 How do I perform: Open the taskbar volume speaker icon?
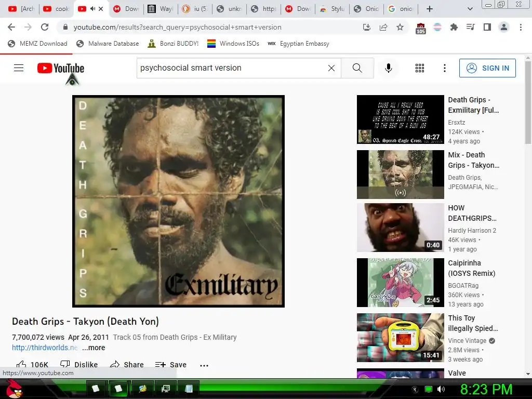pyautogui.click(x=441, y=389)
